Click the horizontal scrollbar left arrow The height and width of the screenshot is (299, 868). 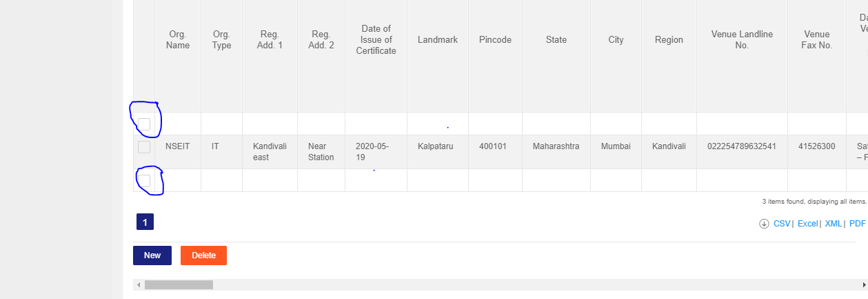pos(138,284)
